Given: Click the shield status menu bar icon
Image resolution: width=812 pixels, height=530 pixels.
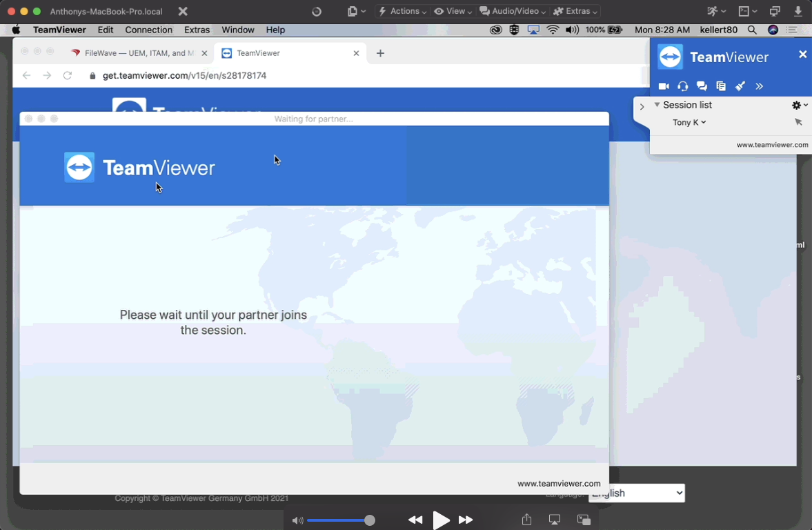Looking at the screenshot, I should point(514,30).
